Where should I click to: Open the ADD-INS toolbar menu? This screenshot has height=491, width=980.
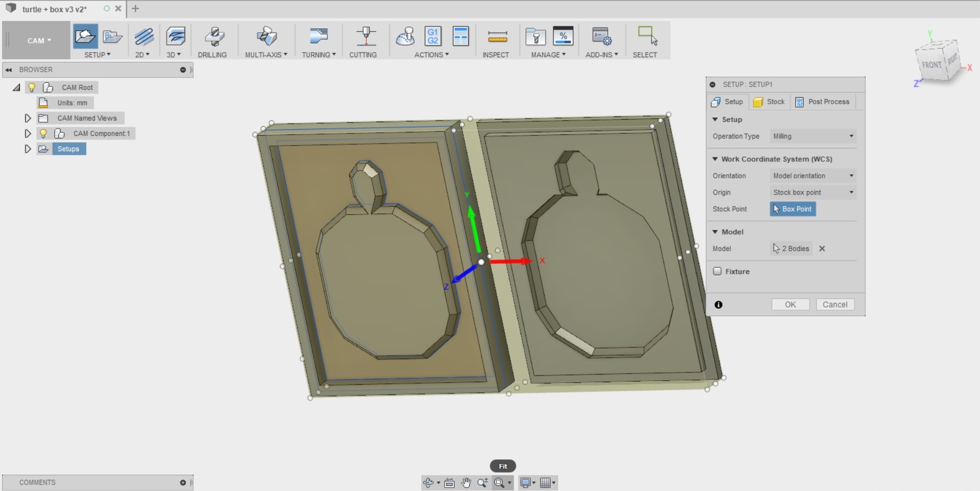[602, 55]
